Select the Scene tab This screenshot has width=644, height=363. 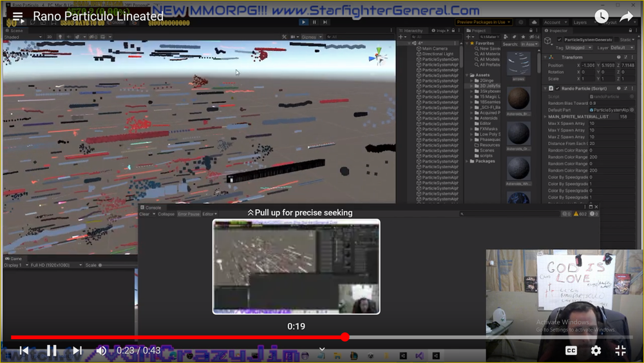click(x=14, y=30)
